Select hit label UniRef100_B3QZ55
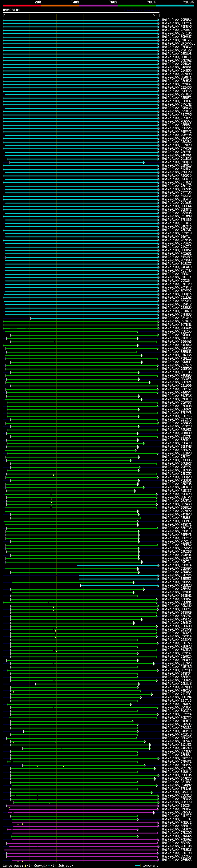 [177, 332]
